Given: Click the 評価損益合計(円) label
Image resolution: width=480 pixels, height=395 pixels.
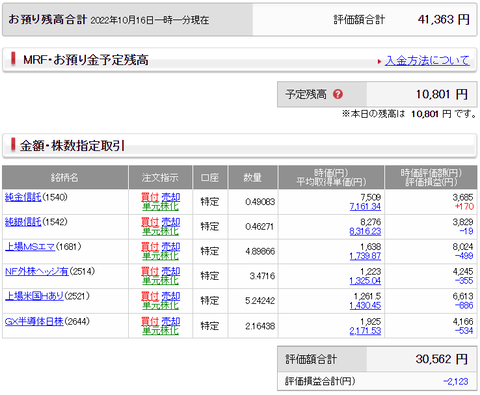Looking at the screenshot, I should point(320,381).
